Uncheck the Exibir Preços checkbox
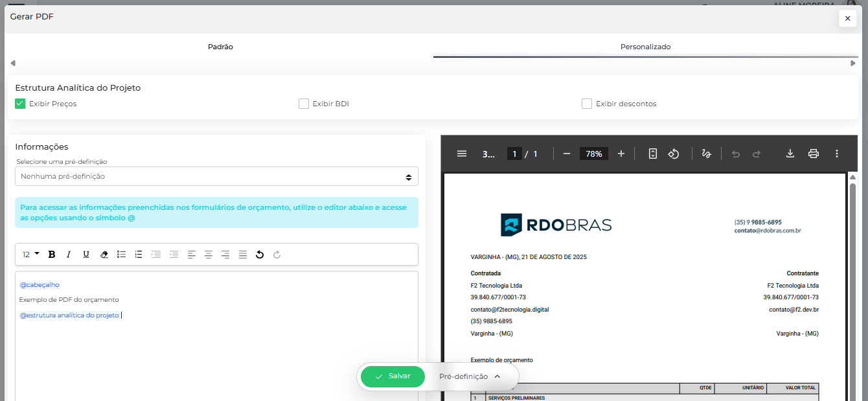 click(x=20, y=104)
